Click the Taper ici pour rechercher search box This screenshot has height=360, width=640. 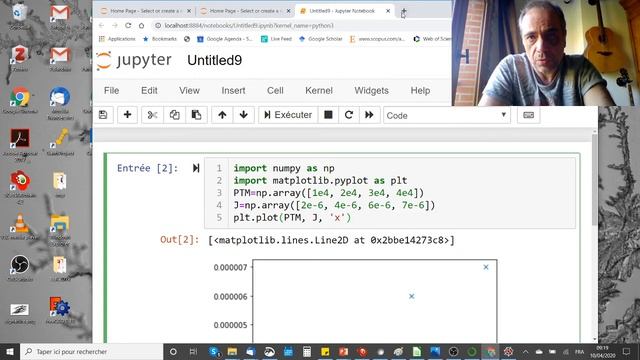(x=91, y=351)
